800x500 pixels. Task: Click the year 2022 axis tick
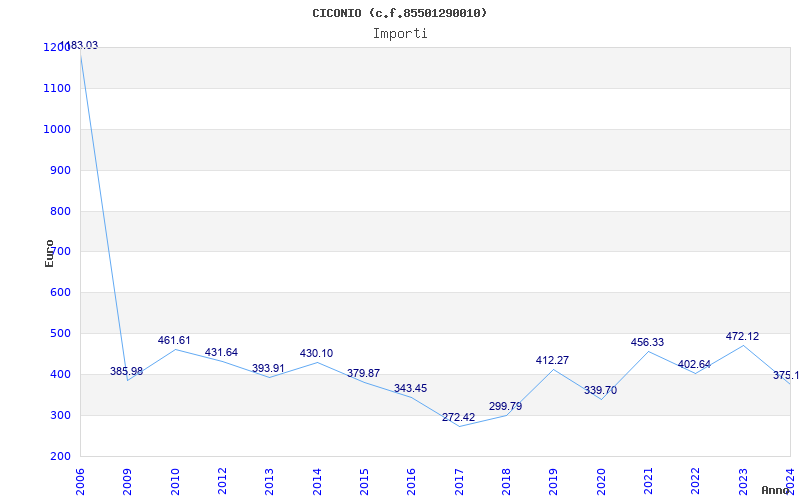[696, 482]
